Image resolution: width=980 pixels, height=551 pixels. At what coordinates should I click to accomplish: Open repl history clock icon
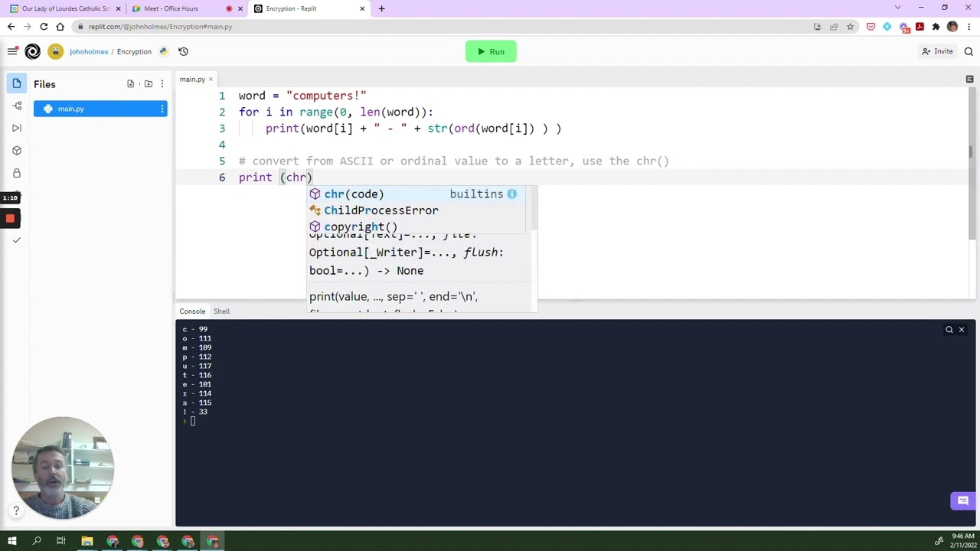pyautogui.click(x=183, y=51)
